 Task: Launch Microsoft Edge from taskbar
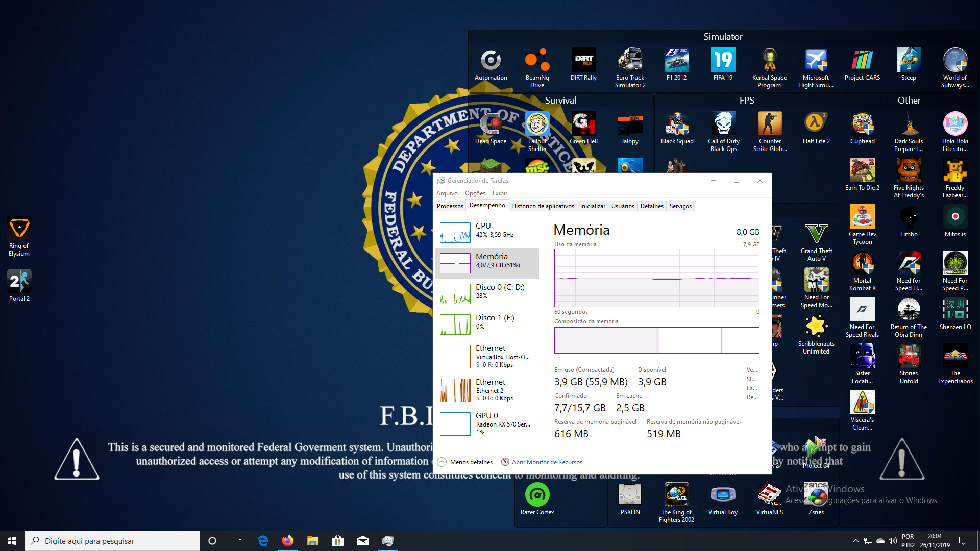[x=263, y=541]
